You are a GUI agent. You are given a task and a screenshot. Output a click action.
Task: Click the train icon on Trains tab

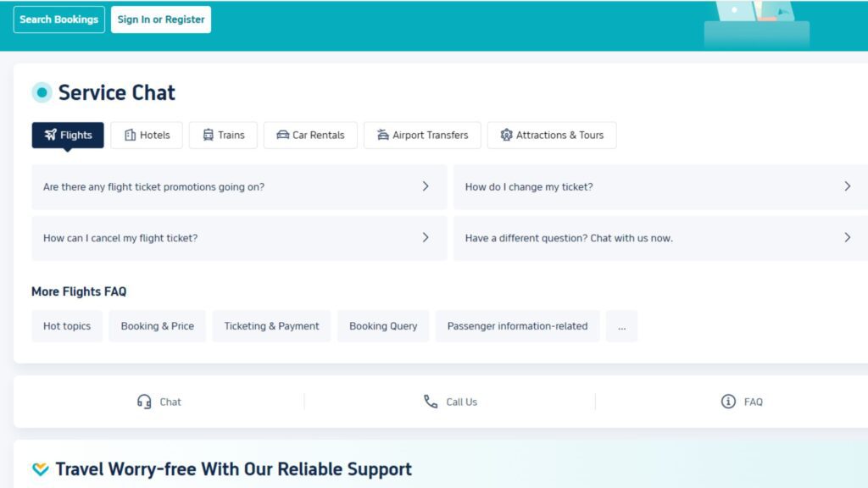pos(208,136)
